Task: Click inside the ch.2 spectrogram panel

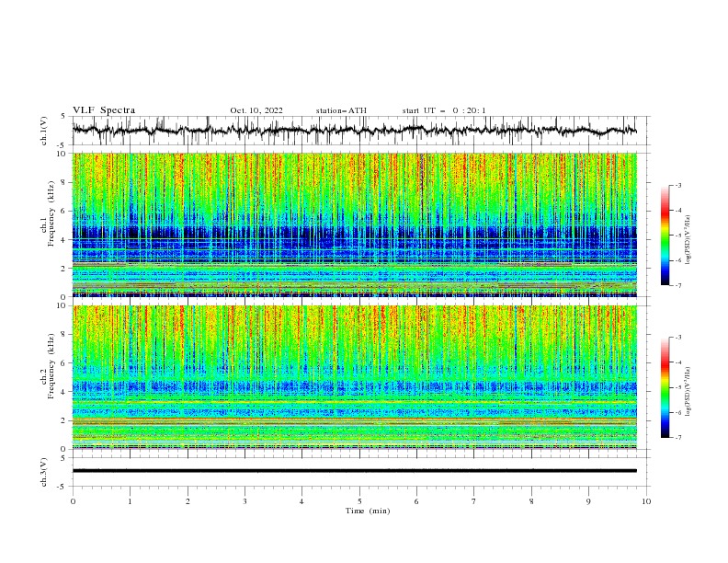Action: [354, 377]
